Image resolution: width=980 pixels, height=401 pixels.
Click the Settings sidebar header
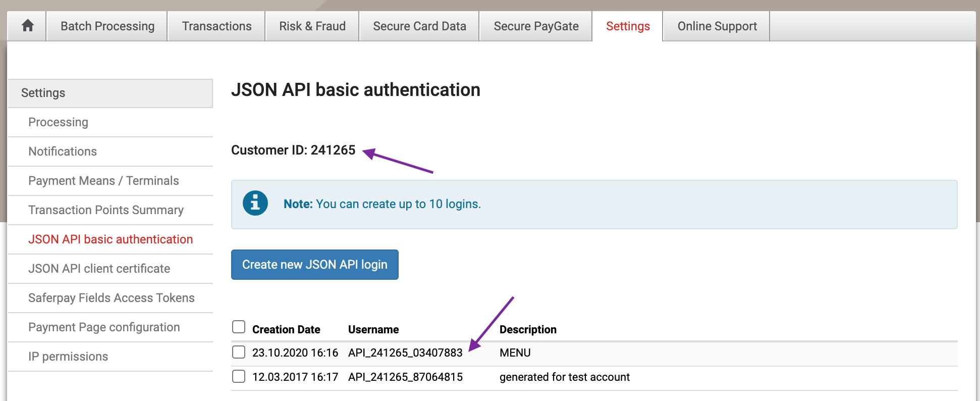coord(111,93)
